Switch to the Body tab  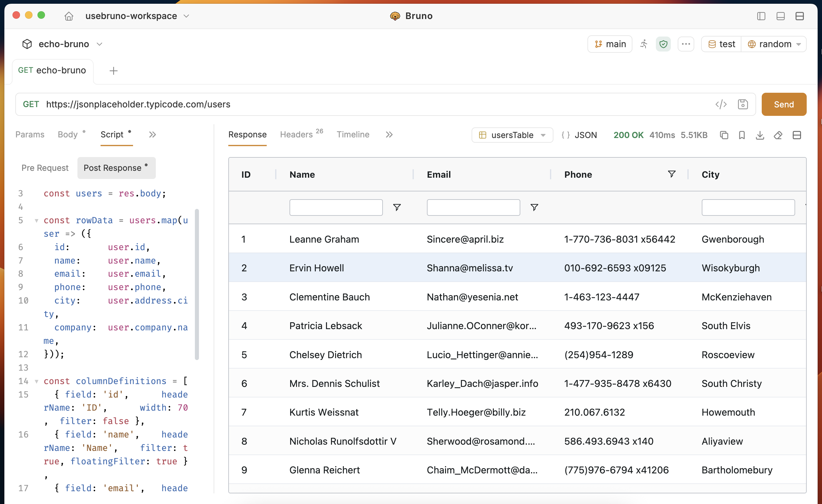click(68, 135)
